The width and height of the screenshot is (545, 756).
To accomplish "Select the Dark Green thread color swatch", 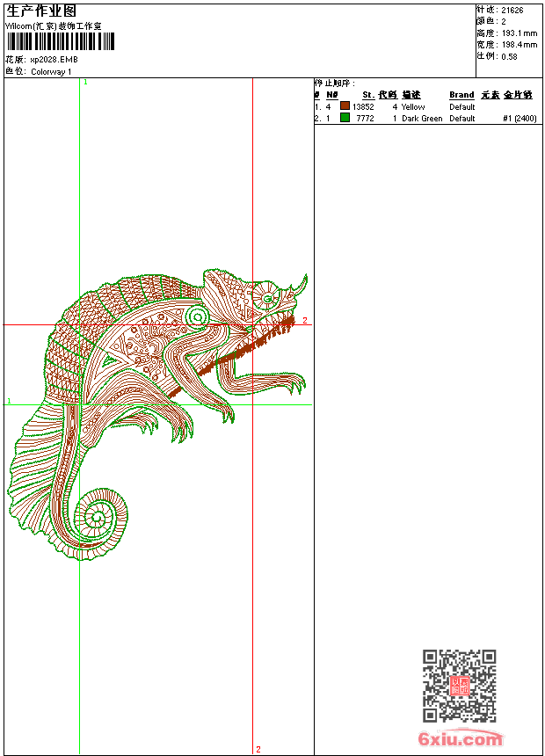I will point(345,118).
